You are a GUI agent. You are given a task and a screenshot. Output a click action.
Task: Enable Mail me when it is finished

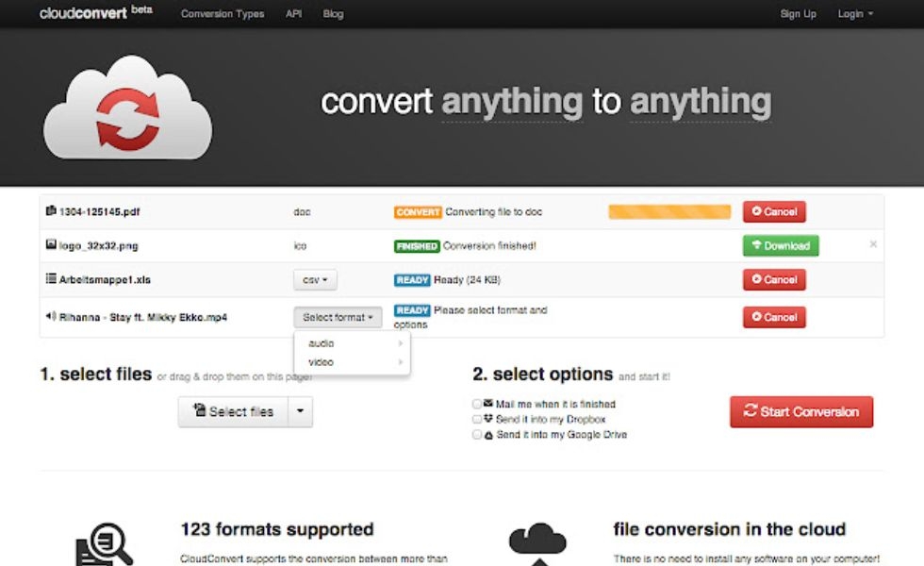476,404
